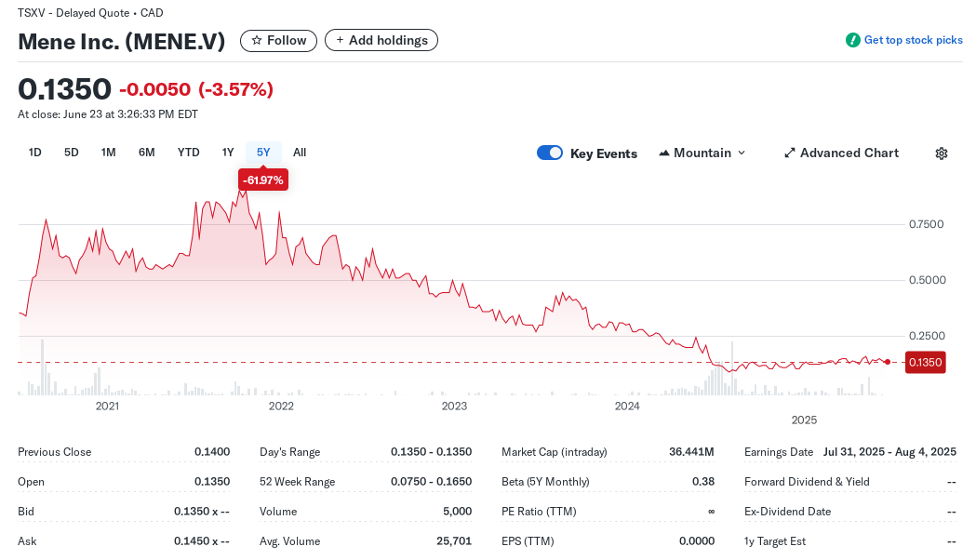The height and width of the screenshot is (560, 976).
Task: Click the Beta value 0.38
Action: click(x=702, y=482)
